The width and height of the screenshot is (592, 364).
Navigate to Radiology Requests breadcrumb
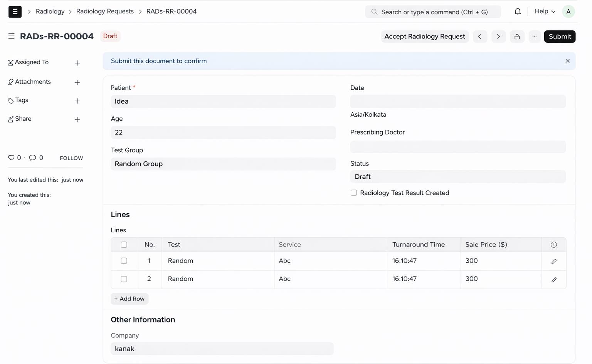click(105, 12)
